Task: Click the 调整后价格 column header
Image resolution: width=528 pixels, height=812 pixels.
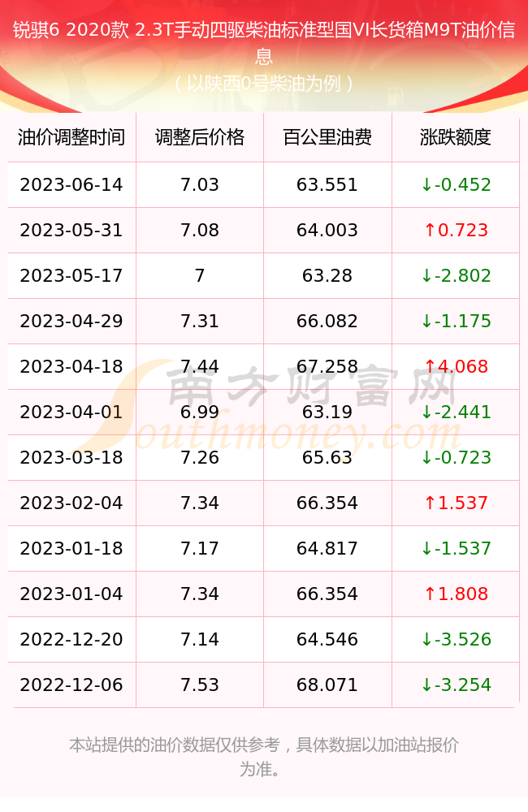Action: tap(200, 137)
